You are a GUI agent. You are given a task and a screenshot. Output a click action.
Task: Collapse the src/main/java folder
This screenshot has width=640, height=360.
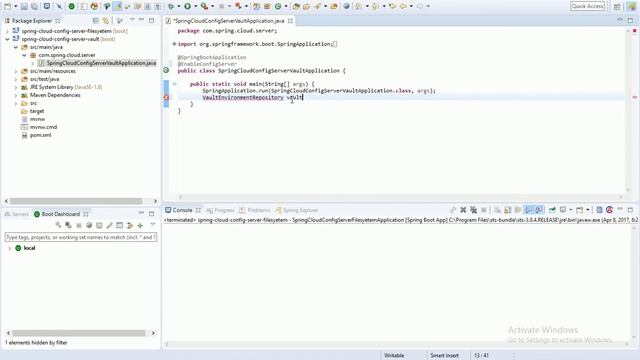click(16, 47)
